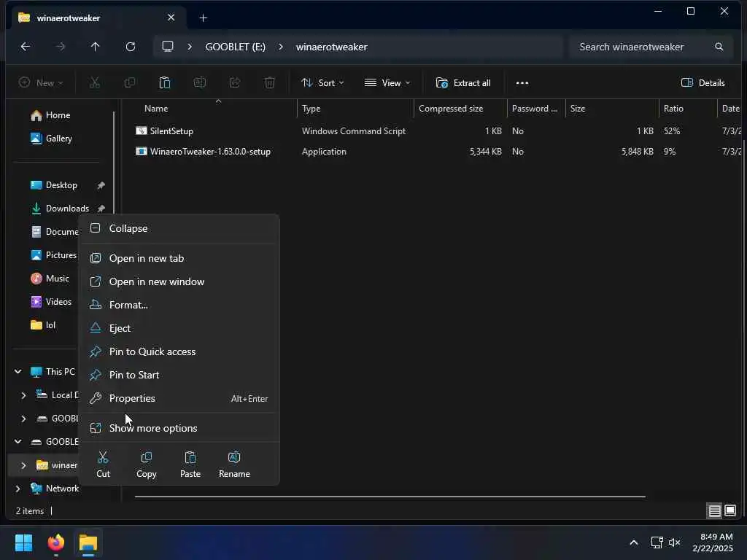The height and width of the screenshot is (560, 747).
Task: Click Show more options
Action: pos(179,428)
